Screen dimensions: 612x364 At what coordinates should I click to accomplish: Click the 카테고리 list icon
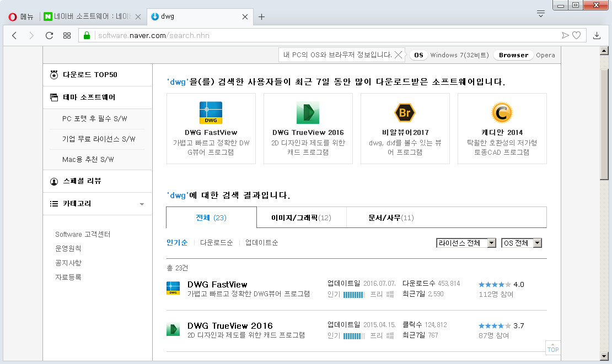click(54, 204)
